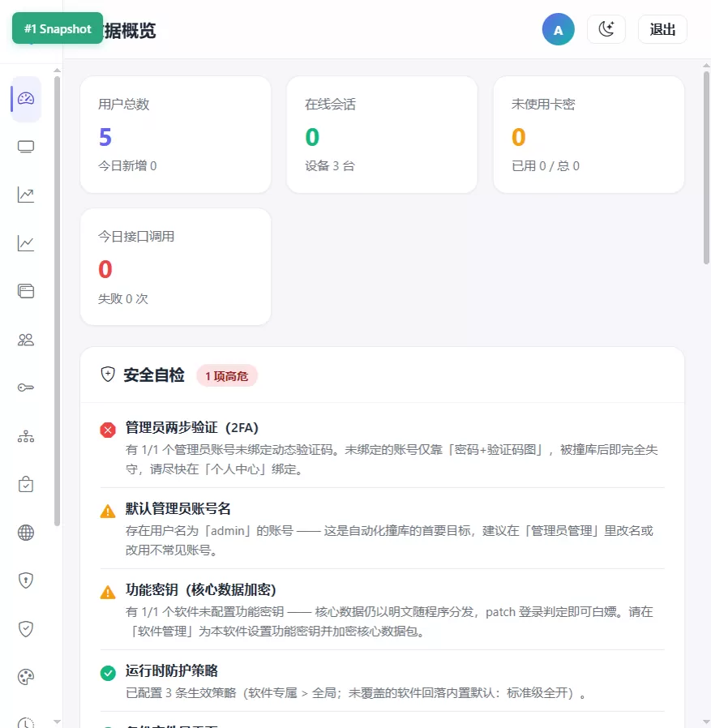This screenshot has width=711, height=728.
Task: Click warning triangle for 默认管理员账号名
Action: 108,512
